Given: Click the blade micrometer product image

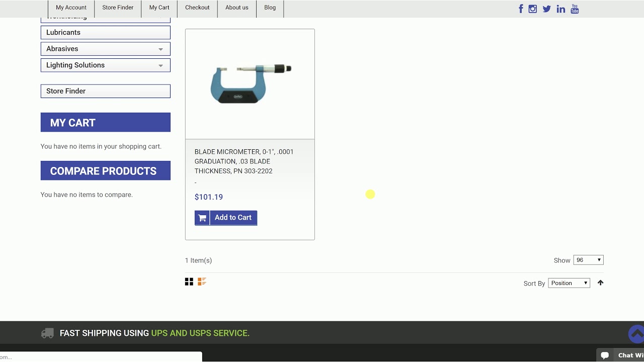Looking at the screenshot, I should (x=250, y=84).
